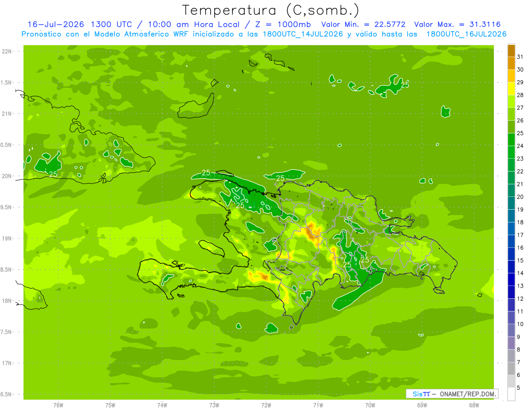Screen dimensions: 532x411
Task: Pick the yellow swatch between 28 and 29
Action: pos(511,89)
